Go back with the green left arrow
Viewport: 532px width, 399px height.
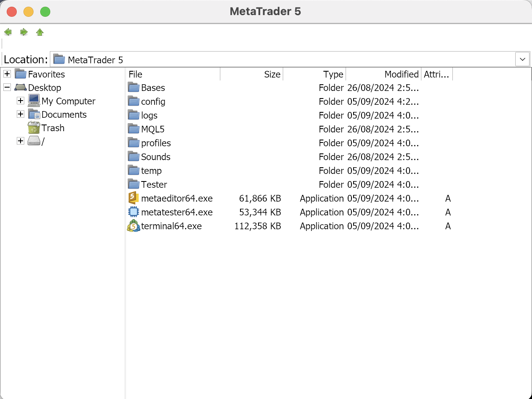coord(8,32)
